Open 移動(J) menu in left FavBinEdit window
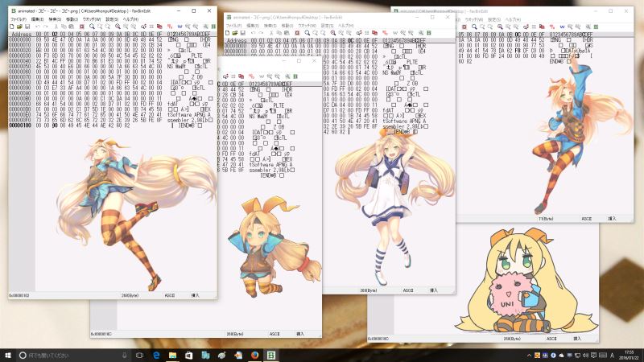The height and width of the screenshot is (362, 644). tap(72, 19)
